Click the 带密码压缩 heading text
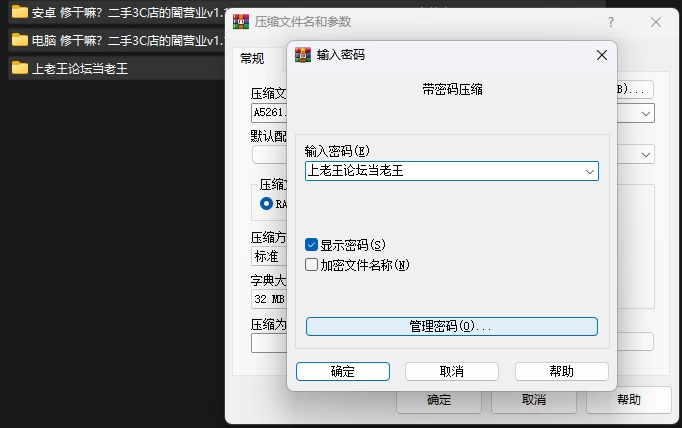This screenshot has height=428, width=682. [452, 90]
